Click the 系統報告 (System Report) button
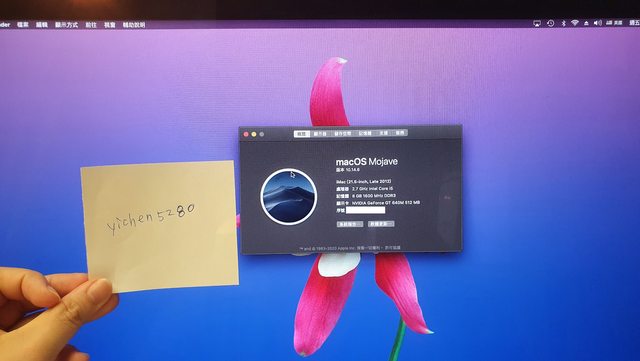This screenshot has height=361, width=640. (350, 224)
